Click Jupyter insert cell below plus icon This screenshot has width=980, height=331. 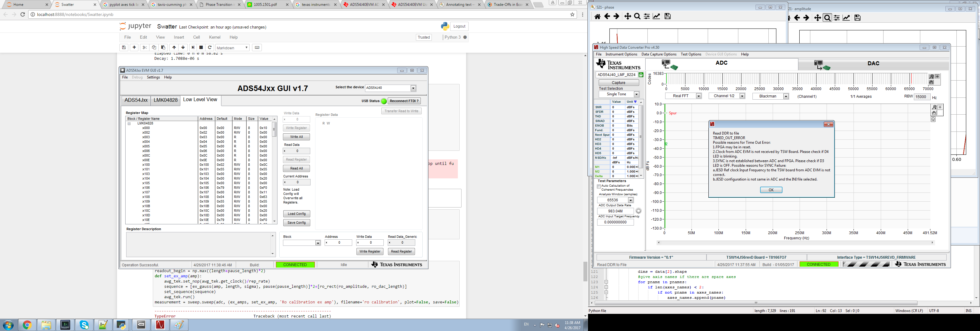[x=134, y=48]
